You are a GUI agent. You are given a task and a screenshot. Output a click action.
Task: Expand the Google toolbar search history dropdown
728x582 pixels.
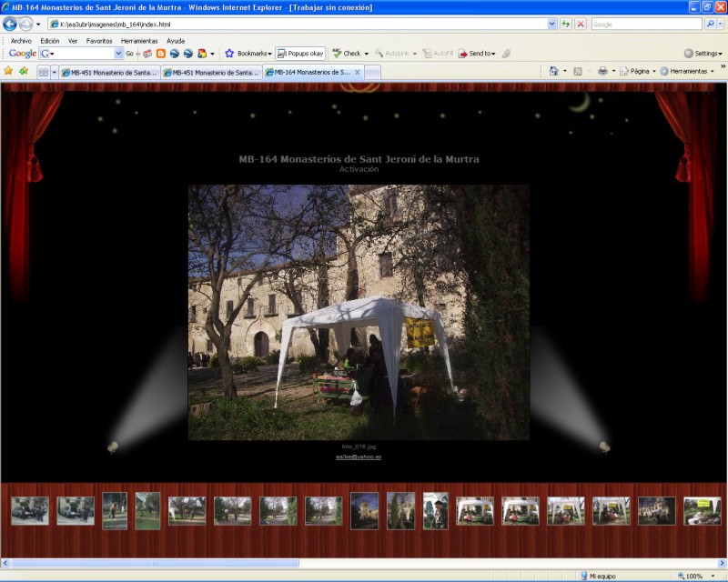tap(118, 54)
